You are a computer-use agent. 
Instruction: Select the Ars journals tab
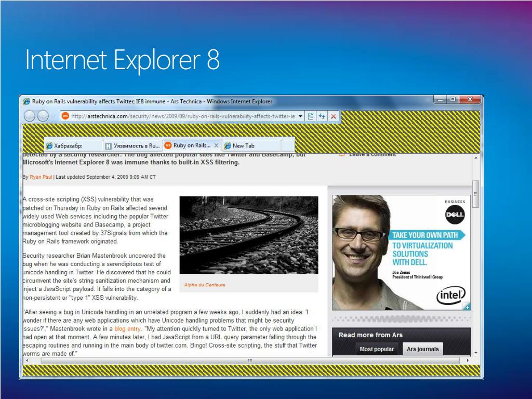pyautogui.click(x=423, y=349)
